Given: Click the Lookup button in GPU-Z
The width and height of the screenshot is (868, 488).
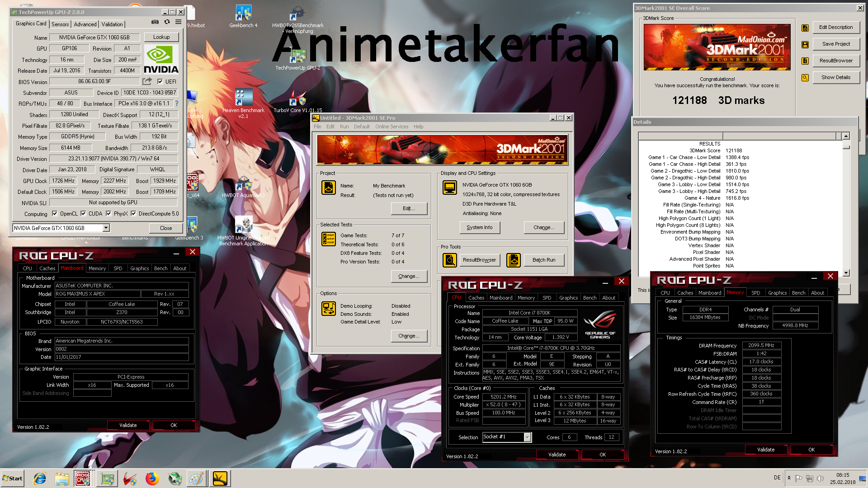Looking at the screenshot, I should click(161, 37).
